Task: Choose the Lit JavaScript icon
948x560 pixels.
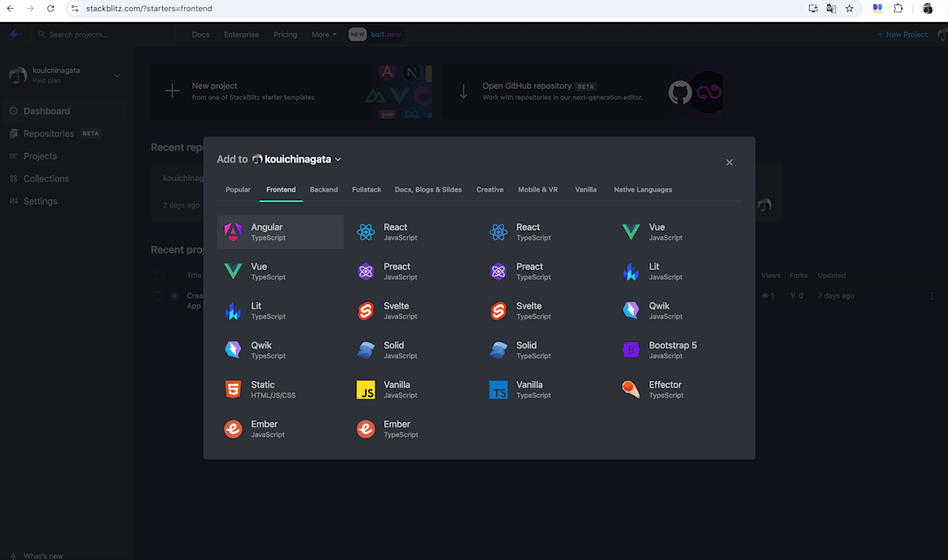Action: [631, 271]
